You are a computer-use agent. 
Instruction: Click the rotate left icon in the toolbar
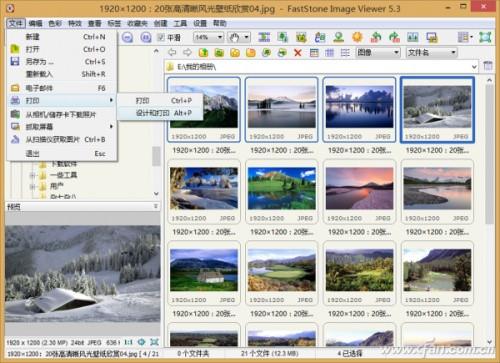(376, 37)
